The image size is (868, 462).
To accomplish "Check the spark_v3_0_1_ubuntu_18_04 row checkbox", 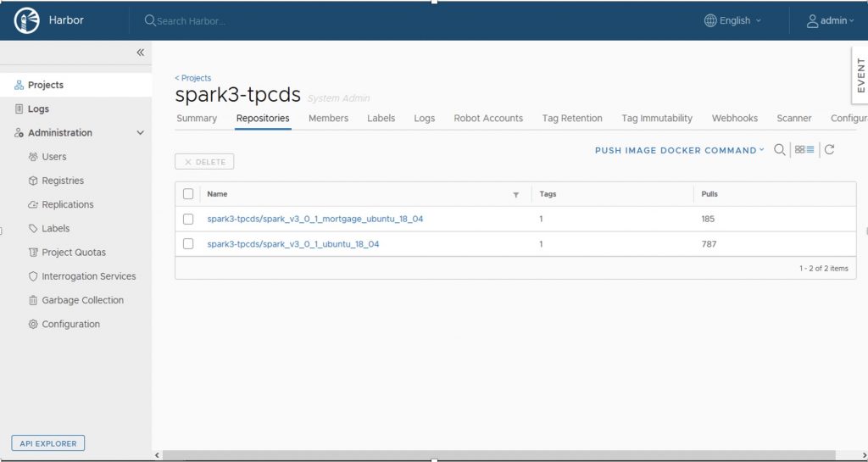I will [x=188, y=244].
